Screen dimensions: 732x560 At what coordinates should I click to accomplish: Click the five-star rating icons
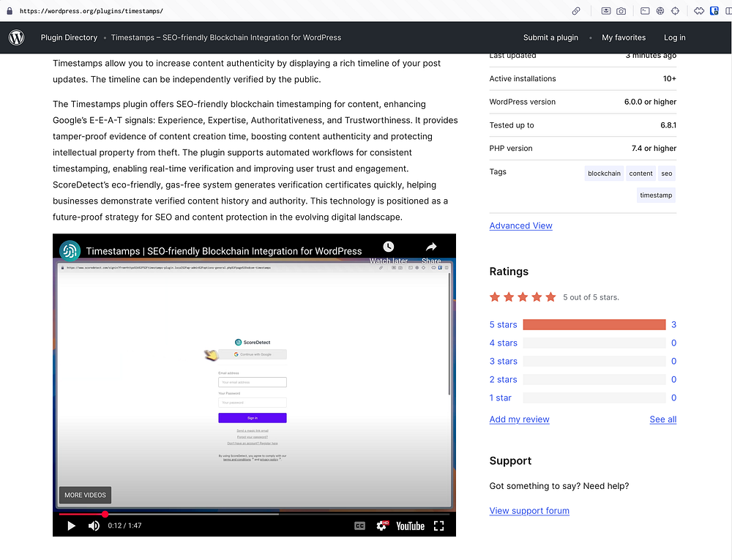(523, 296)
